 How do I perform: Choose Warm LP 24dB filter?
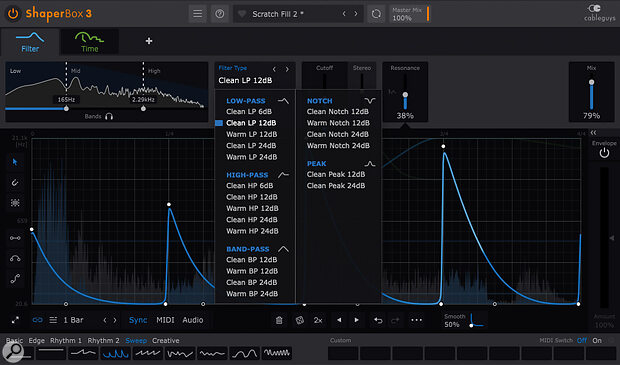click(251, 157)
